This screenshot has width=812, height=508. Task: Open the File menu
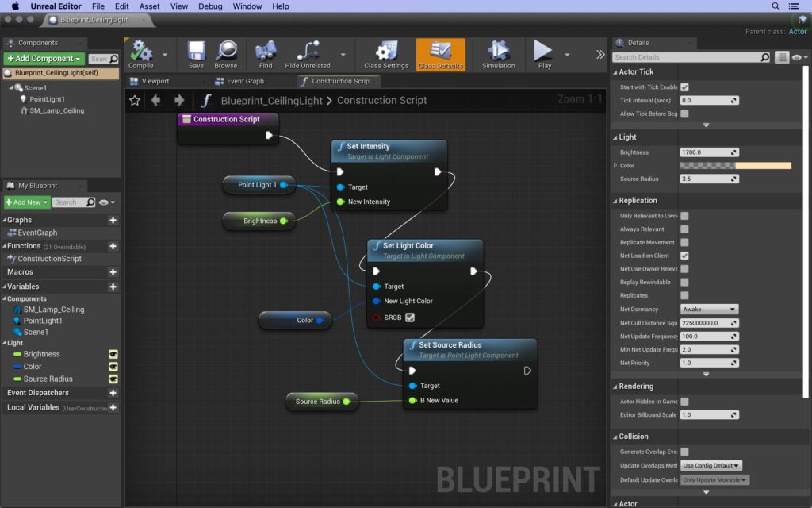98,6
